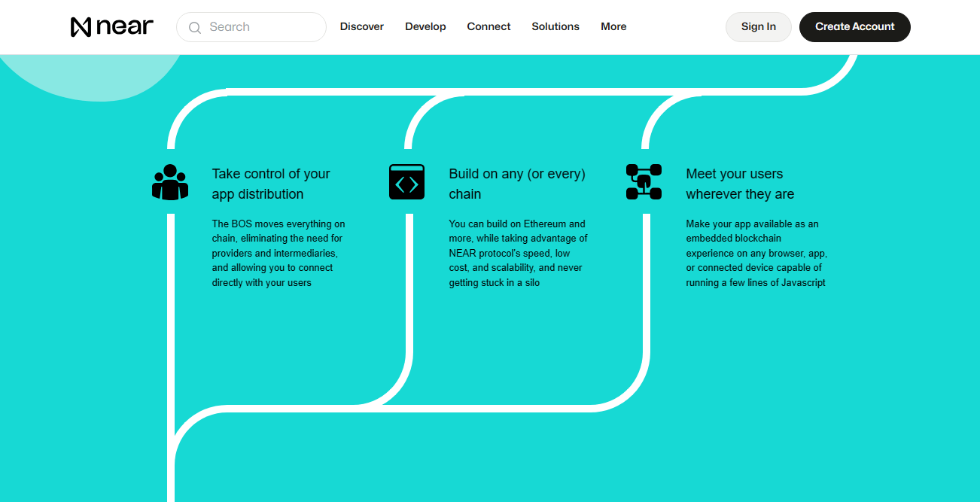Click the people group icon
This screenshot has width=980, height=502.
170,182
